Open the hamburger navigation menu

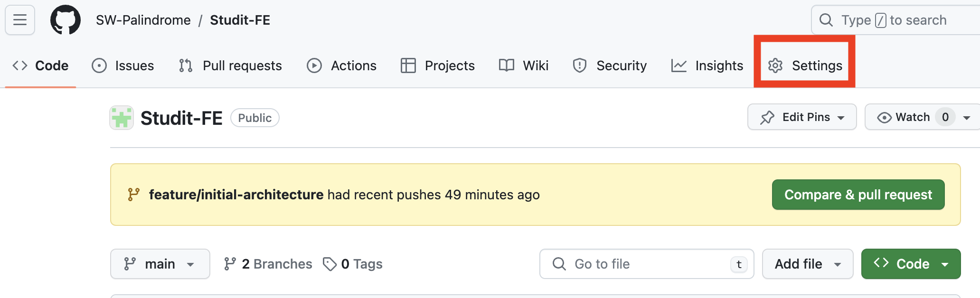pos(20,20)
